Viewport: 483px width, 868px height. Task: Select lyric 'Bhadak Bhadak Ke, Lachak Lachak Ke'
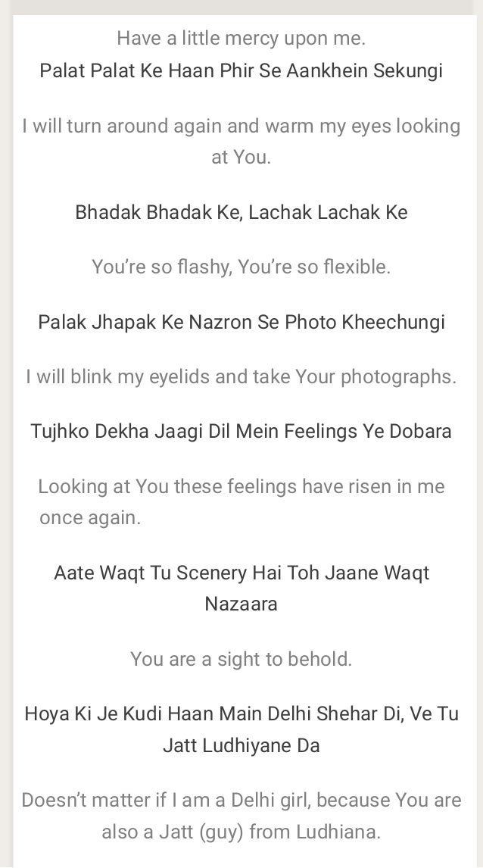click(x=241, y=212)
